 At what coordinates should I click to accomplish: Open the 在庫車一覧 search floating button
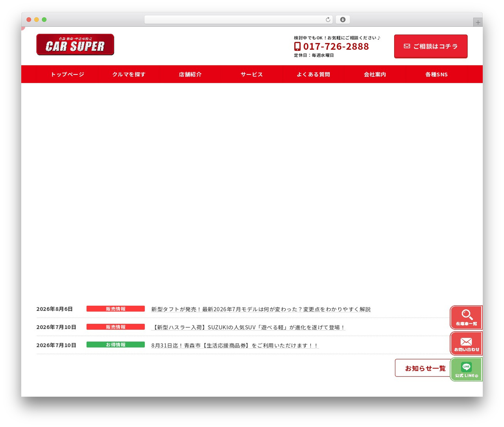pos(466,317)
